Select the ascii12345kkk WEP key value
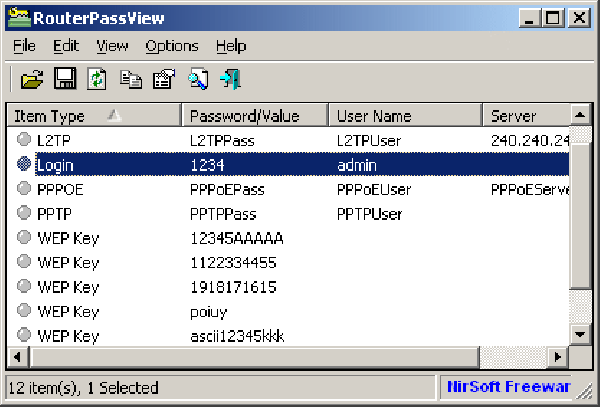The image size is (600, 407). (237, 336)
